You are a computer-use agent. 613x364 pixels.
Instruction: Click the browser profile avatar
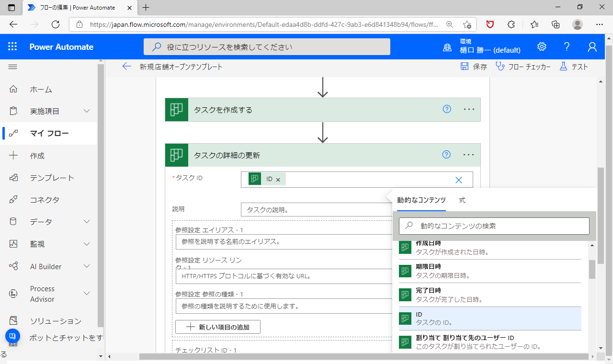click(578, 24)
